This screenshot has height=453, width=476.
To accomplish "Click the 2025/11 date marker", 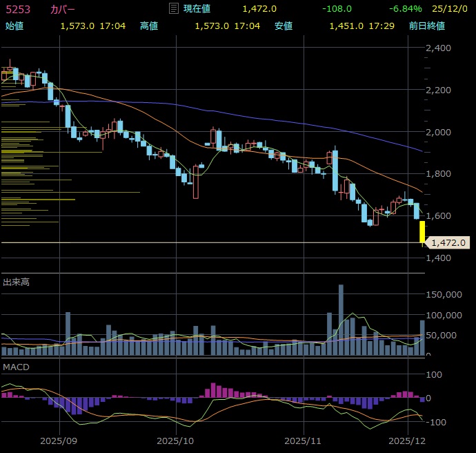I will [304, 440].
